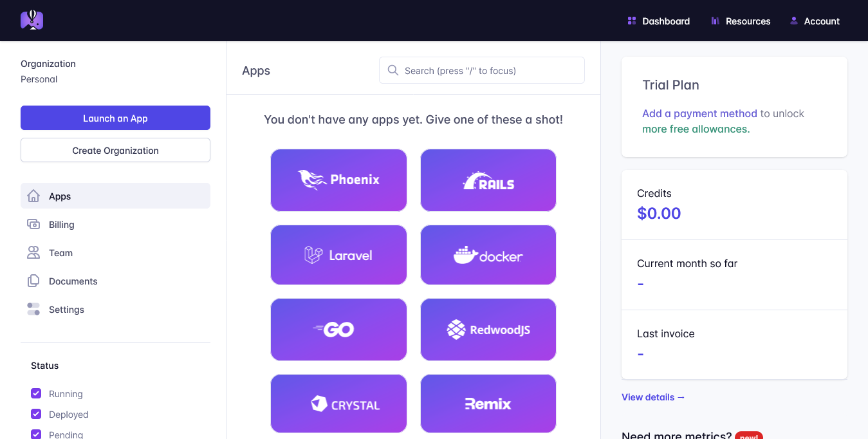The image size is (868, 439).
Task: Choose the Docker starter card
Action: 488,255
